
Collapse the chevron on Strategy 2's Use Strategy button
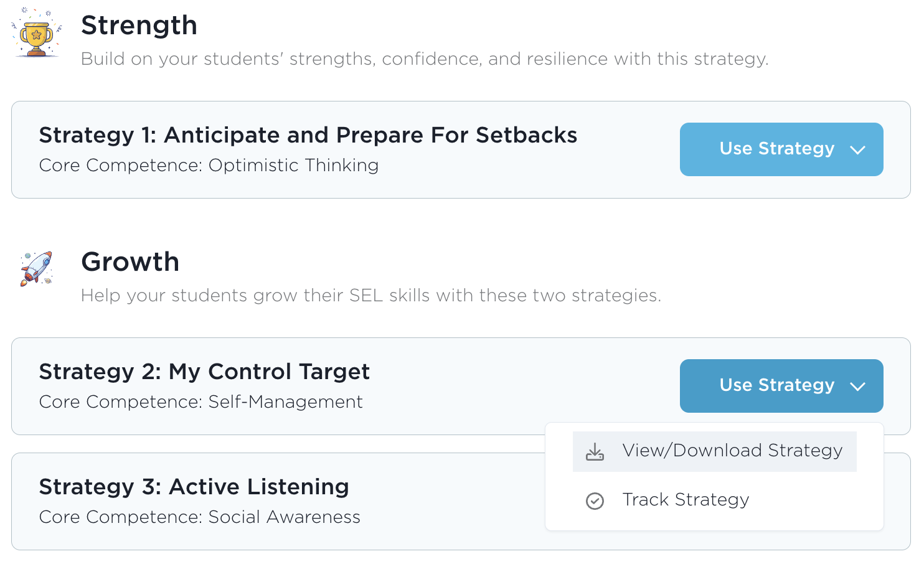click(857, 387)
